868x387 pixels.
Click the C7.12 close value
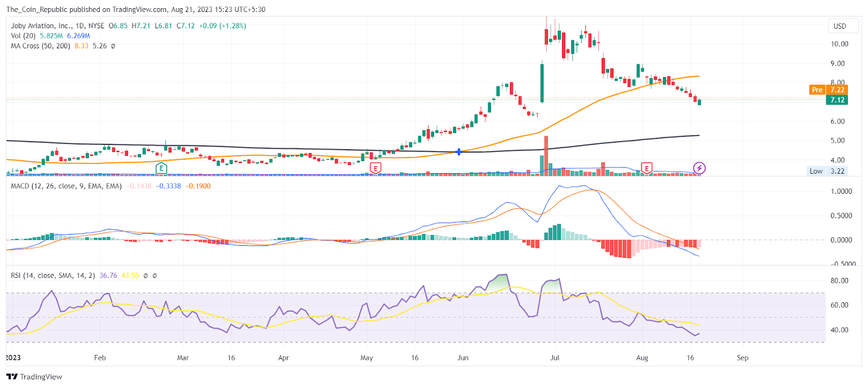pos(186,26)
